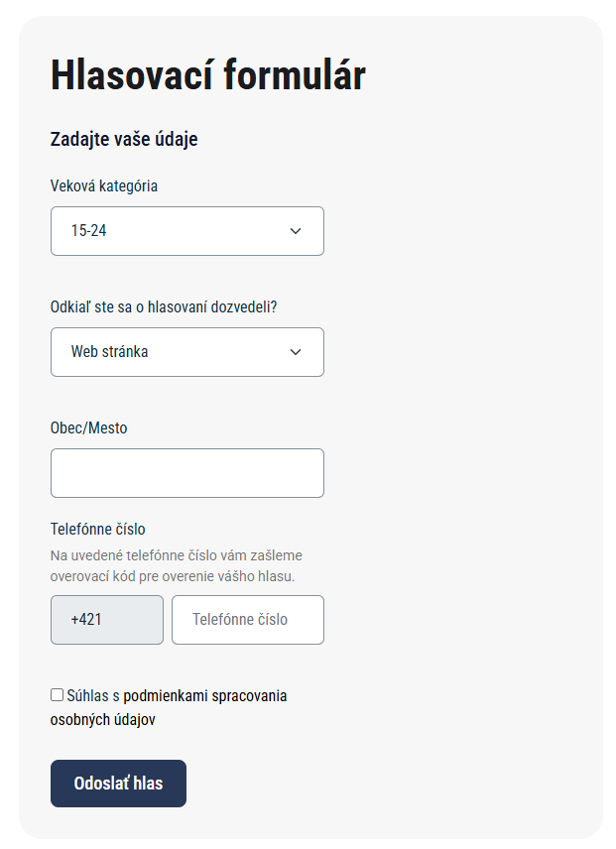The height and width of the screenshot is (849, 616).
Task: Click the Obec/Mesto label
Action: pyautogui.click(x=88, y=427)
